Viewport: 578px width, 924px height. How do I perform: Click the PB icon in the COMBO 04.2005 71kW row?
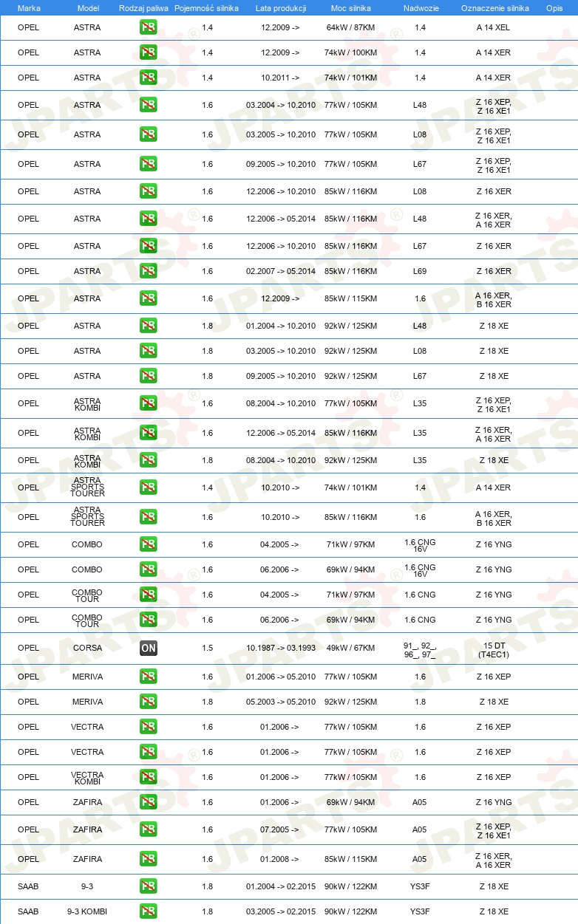tap(149, 544)
